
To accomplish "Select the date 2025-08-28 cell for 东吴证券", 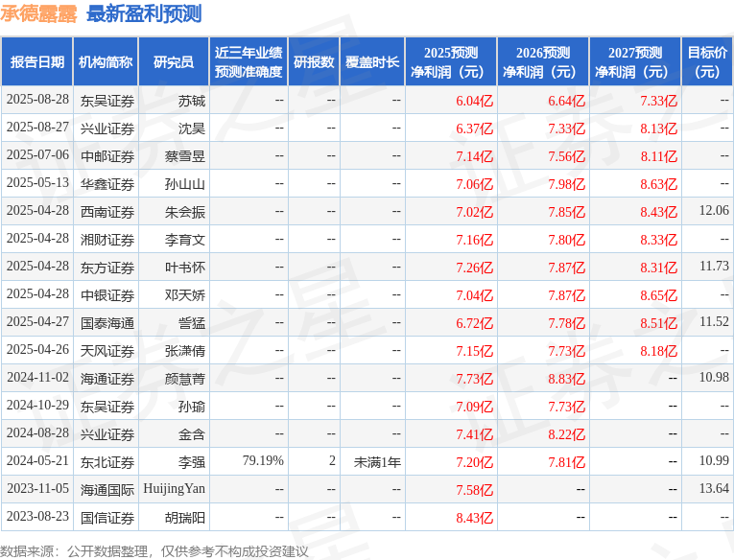I will tap(37, 100).
